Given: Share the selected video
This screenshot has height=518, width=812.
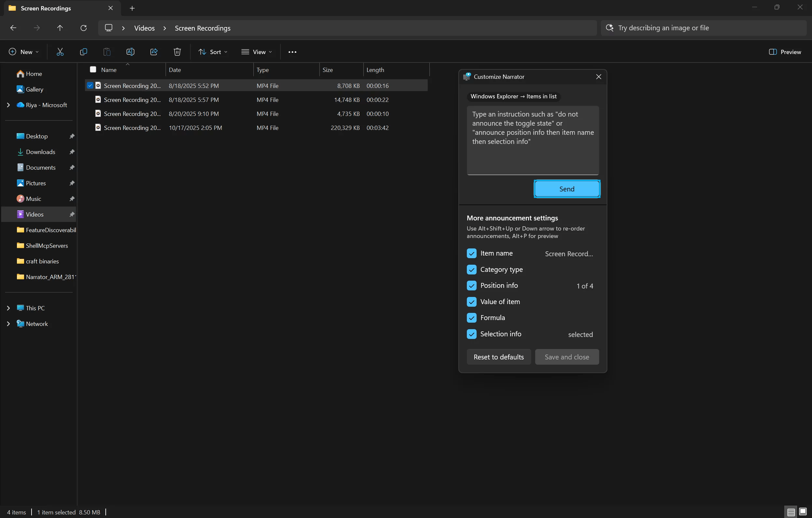Looking at the screenshot, I should [x=154, y=52].
